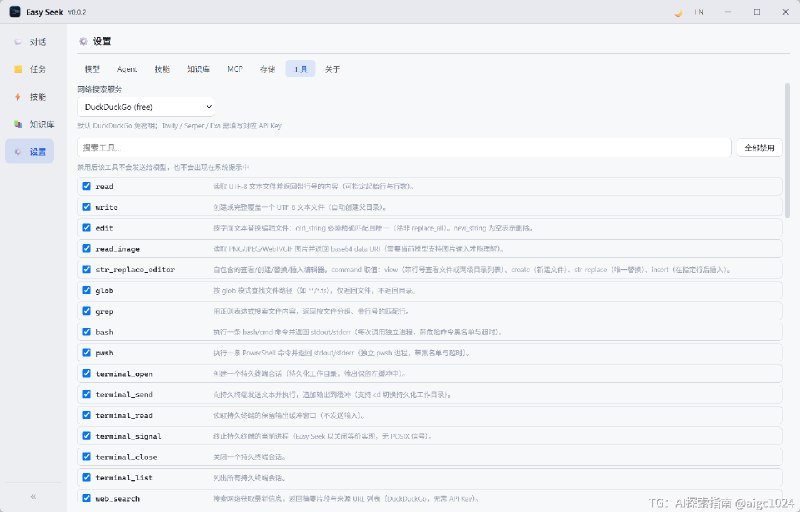Screen dimensions: 800x512
Task: Click the gear icon beside 设置 heading
Action: [x=83, y=41]
